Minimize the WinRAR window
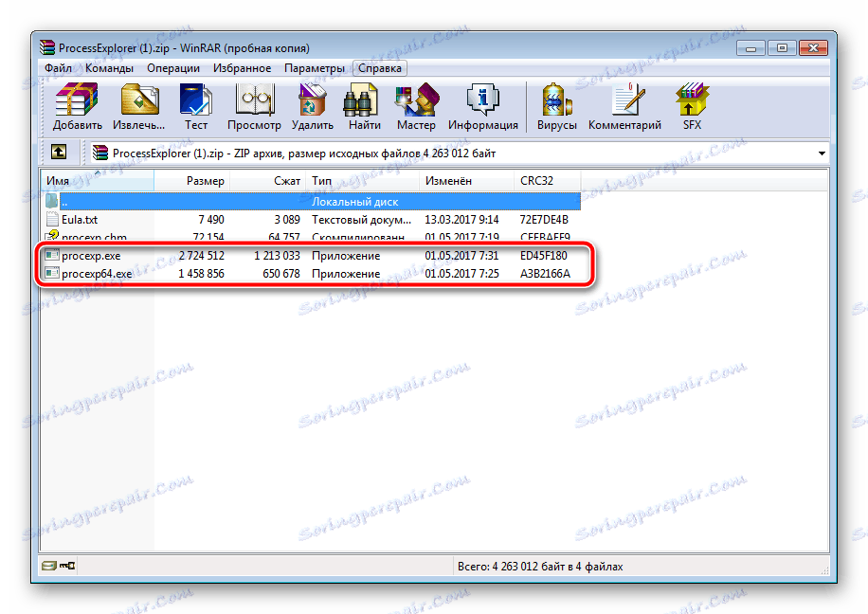Image resolution: width=868 pixels, height=614 pixels. (x=750, y=48)
